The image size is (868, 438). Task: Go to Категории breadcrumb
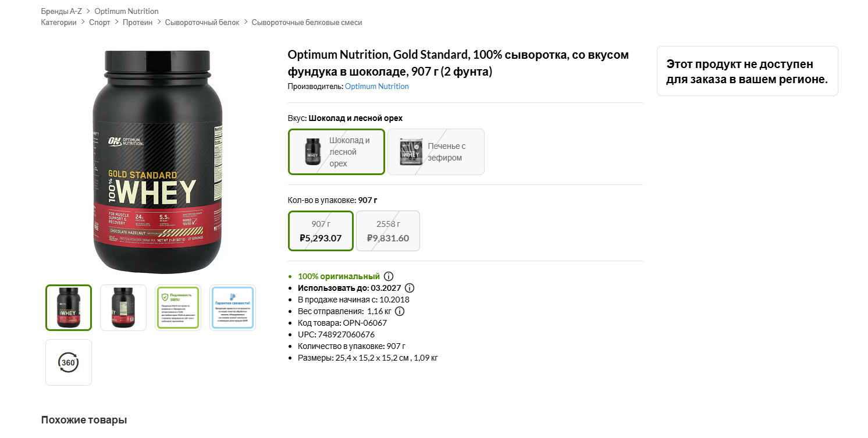[x=59, y=22]
